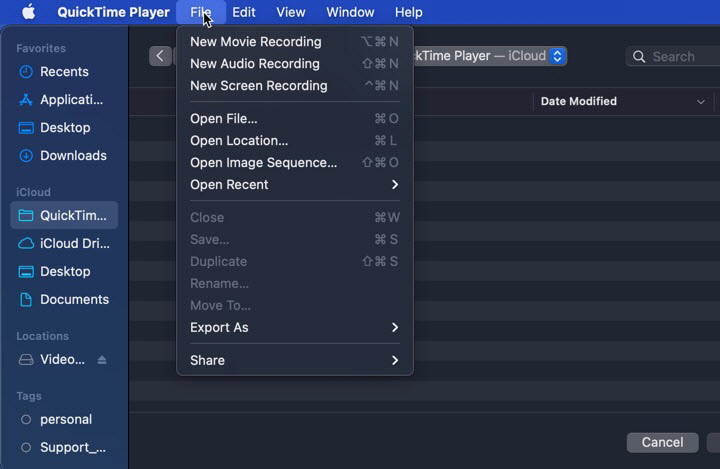The width and height of the screenshot is (720, 469).
Task: Click the Video disk drive icon
Action: click(x=26, y=360)
